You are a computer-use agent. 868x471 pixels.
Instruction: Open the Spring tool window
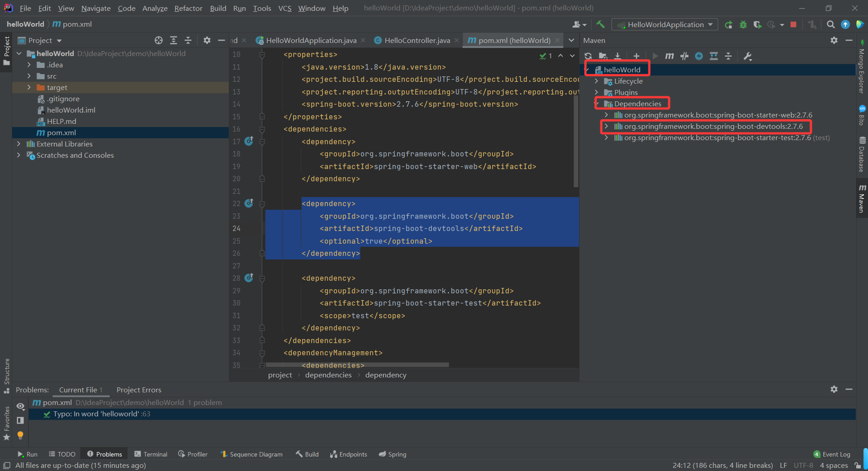tap(392, 454)
